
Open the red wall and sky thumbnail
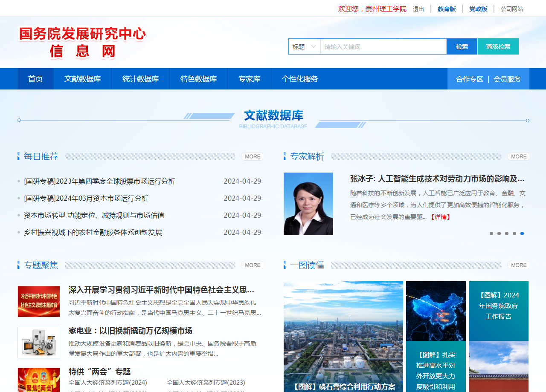pos(499,366)
